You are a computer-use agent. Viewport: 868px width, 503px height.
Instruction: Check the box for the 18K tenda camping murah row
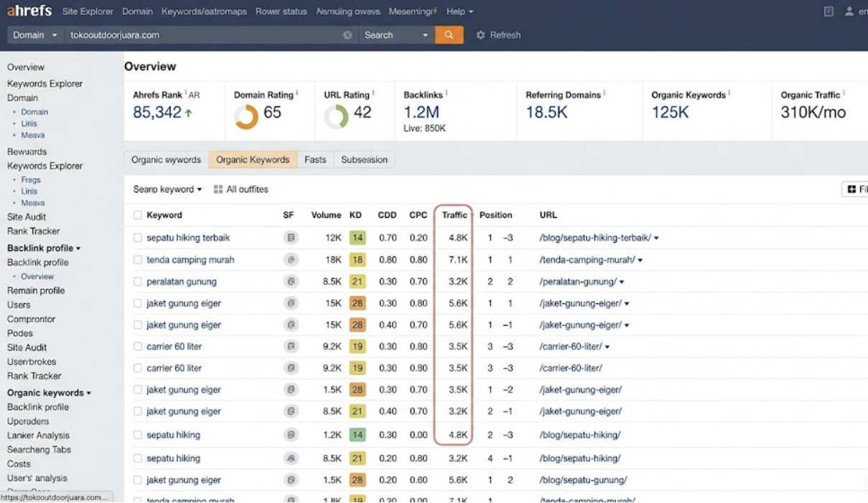pos(138,259)
